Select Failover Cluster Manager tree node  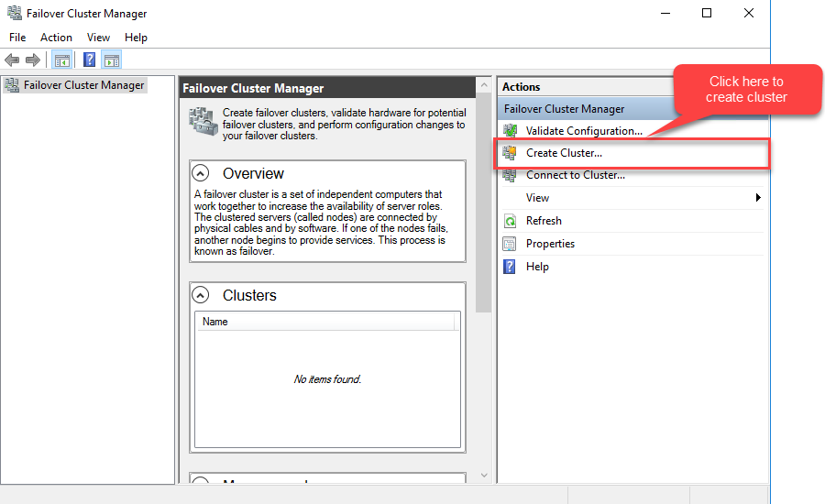[75, 85]
